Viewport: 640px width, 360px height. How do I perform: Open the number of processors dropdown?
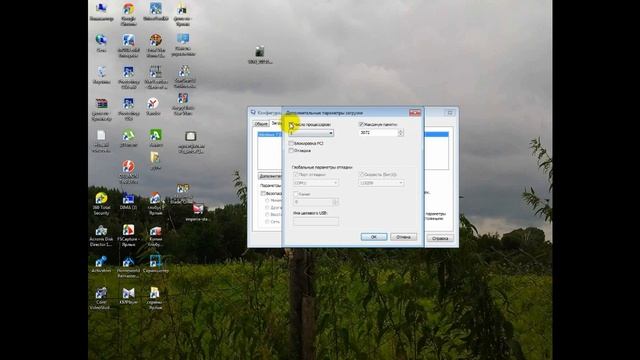pyautogui.click(x=311, y=133)
